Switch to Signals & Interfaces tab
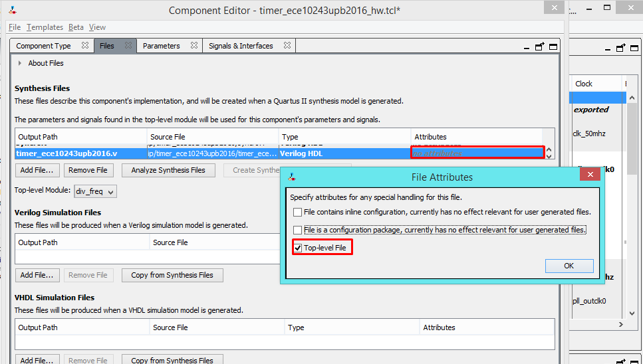Viewport: 643px width, 364px height. (241, 46)
